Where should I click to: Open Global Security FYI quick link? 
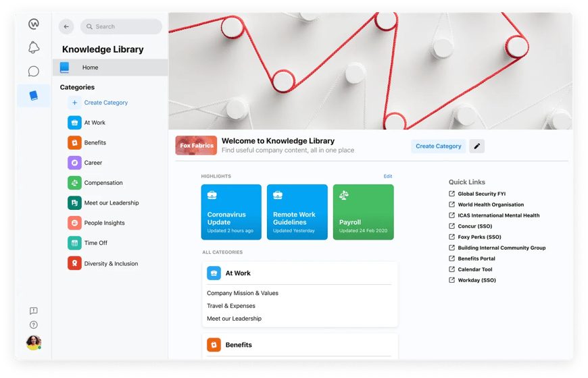[x=481, y=194]
